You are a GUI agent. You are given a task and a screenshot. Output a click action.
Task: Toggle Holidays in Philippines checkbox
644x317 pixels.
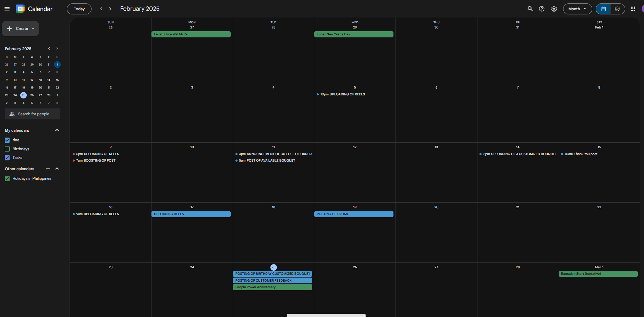click(x=7, y=178)
